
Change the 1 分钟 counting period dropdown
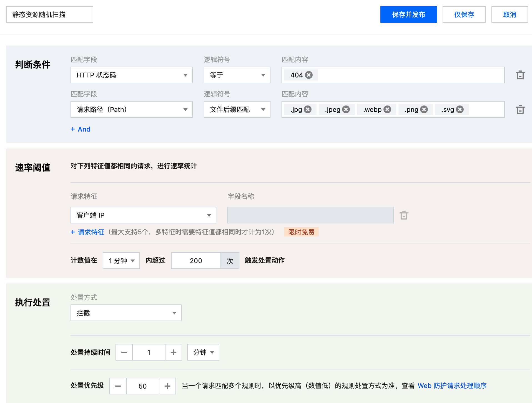(x=121, y=261)
